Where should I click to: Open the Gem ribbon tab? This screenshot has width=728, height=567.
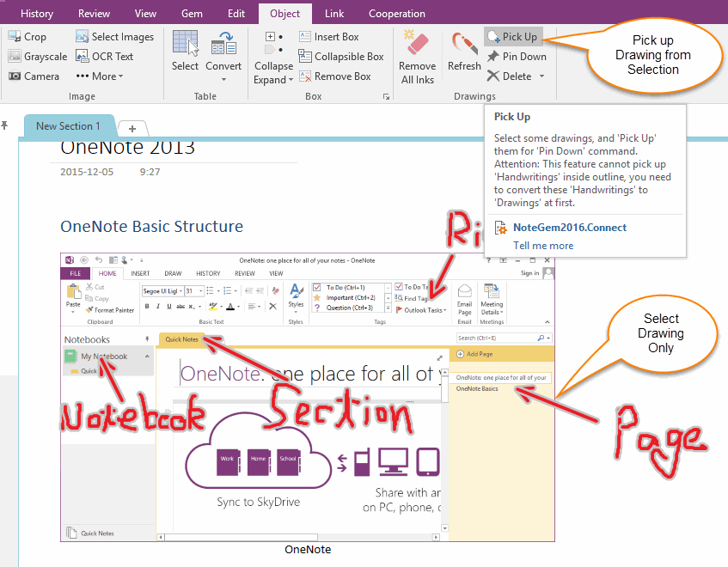pos(192,14)
